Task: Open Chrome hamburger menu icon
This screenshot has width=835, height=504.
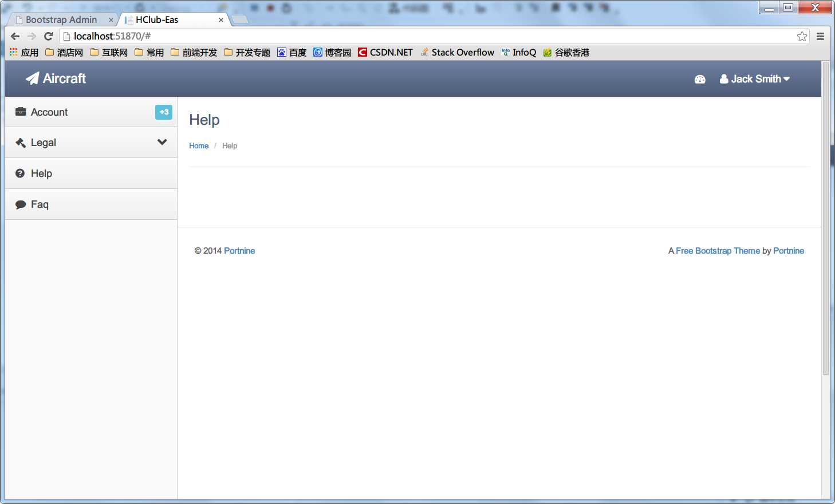Action: click(x=820, y=36)
